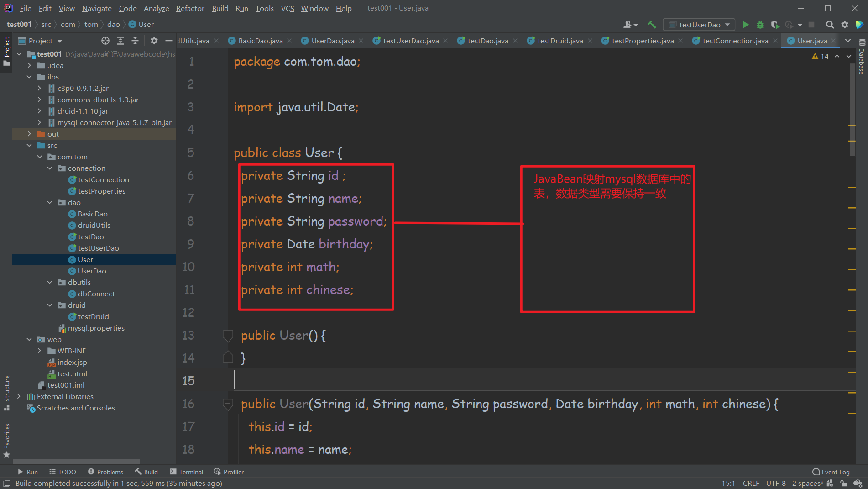868x489 pixels.
Task: Click the Build project hammer icon
Action: coord(652,25)
